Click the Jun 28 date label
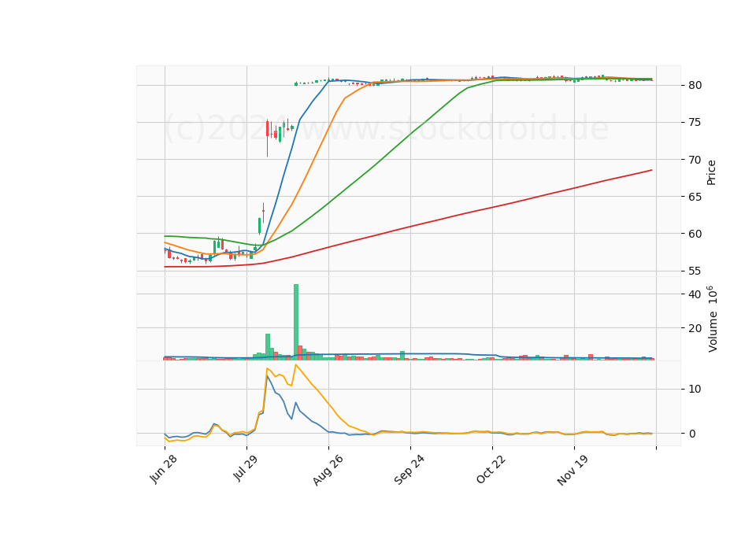Screen dimensions: 756x543 click(163, 469)
